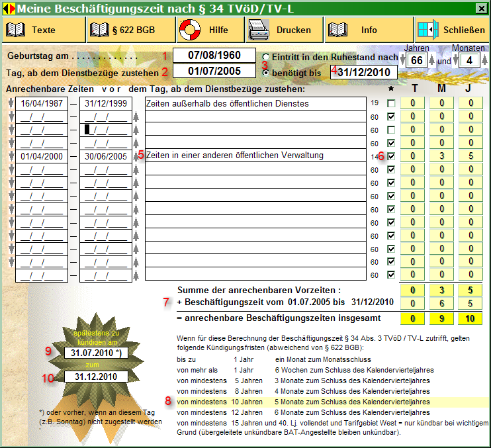The width and height of the screenshot is (491, 448).
Task: Click the Drucken button label
Action: 293,30
